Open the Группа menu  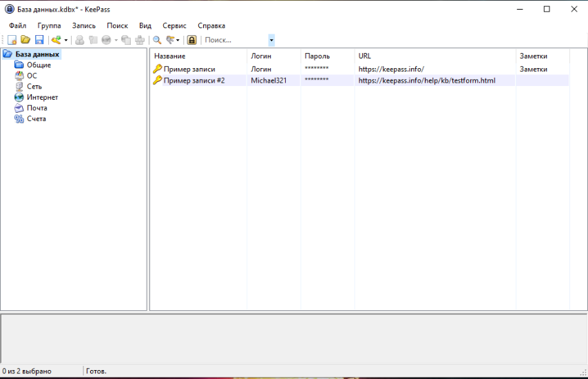pyautogui.click(x=49, y=26)
